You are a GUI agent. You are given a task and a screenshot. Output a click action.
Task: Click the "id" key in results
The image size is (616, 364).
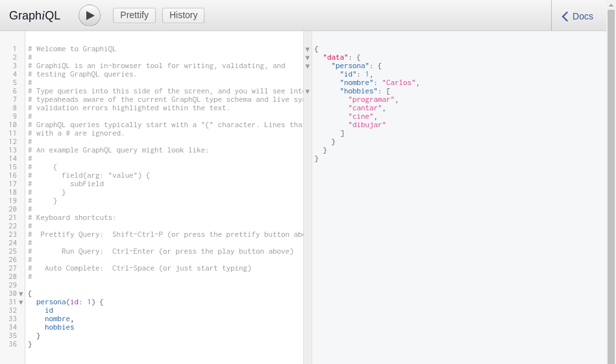pyautogui.click(x=348, y=74)
